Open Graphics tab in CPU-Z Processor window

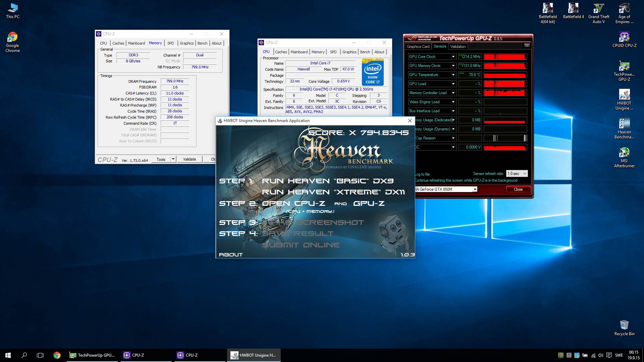point(349,52)
